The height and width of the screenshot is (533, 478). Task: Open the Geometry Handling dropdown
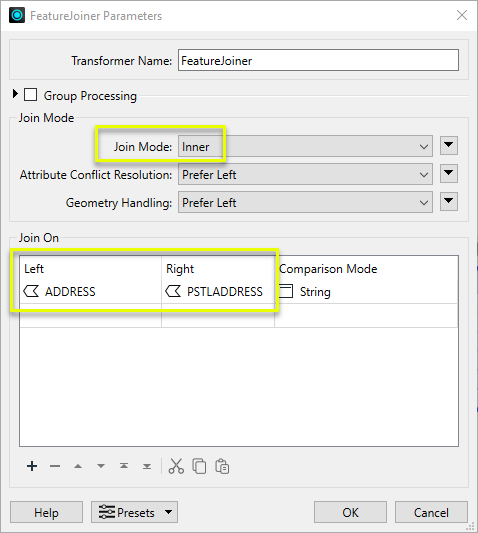[305, 203]
